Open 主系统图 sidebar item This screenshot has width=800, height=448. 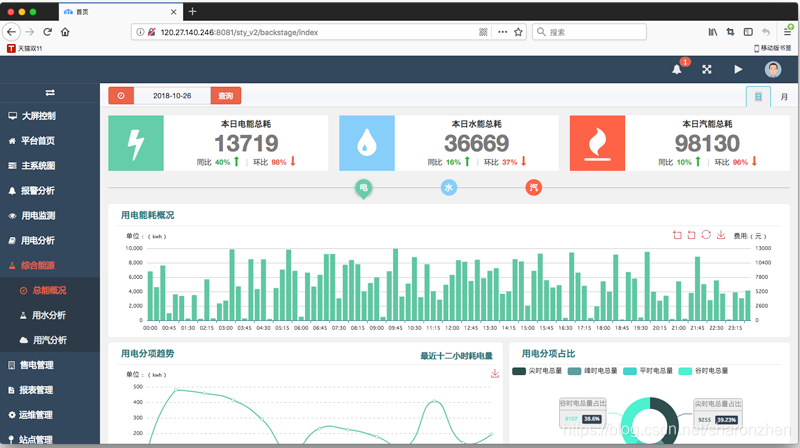[50, 166]
